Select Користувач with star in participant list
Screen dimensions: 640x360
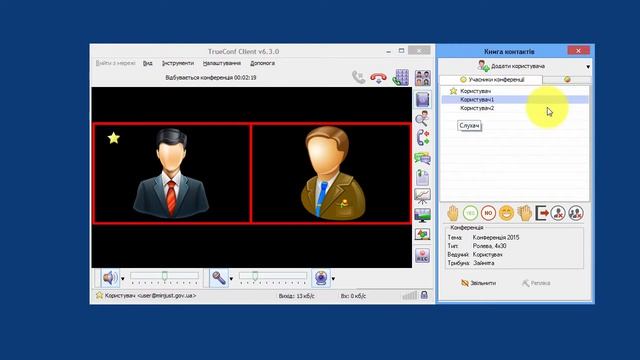(x=514, y=91)
